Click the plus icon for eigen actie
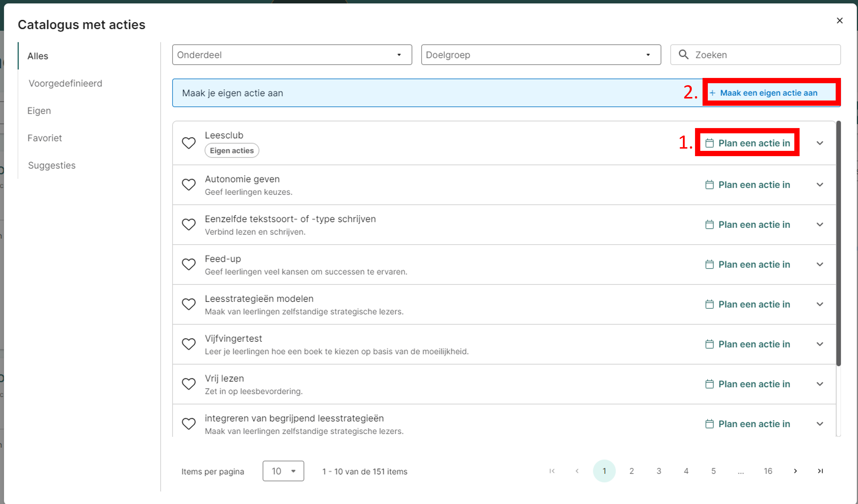Viewport: 858px width, 504px height. tap(712, 93)
